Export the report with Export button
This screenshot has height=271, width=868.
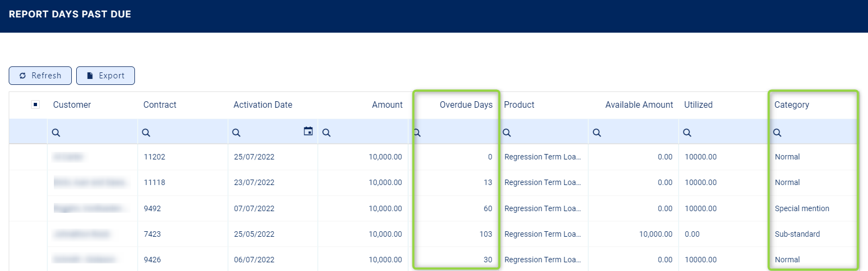106,76
